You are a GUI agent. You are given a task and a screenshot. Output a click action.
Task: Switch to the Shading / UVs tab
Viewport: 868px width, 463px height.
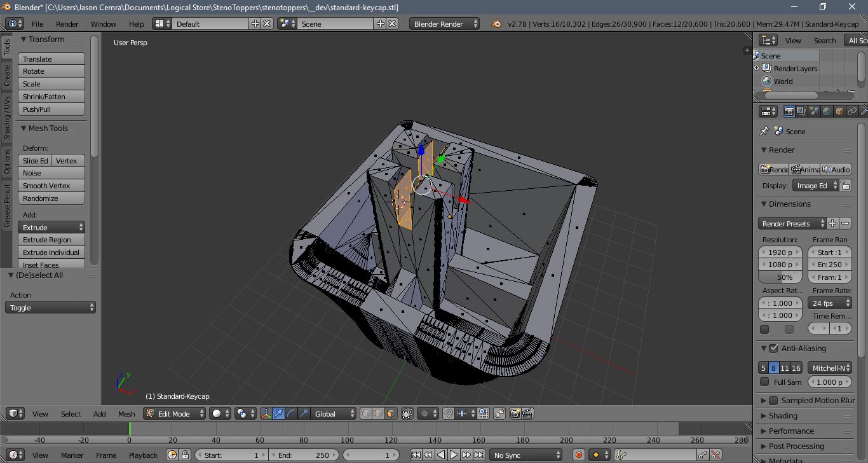[7, 118]
